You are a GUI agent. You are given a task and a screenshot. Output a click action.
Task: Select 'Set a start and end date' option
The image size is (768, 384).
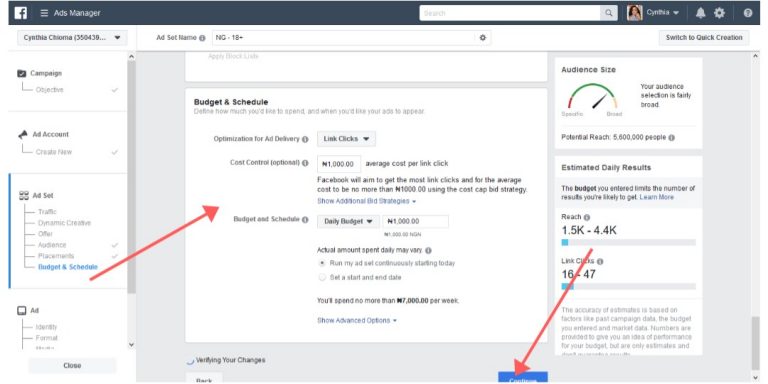click(x=322, y=277)
